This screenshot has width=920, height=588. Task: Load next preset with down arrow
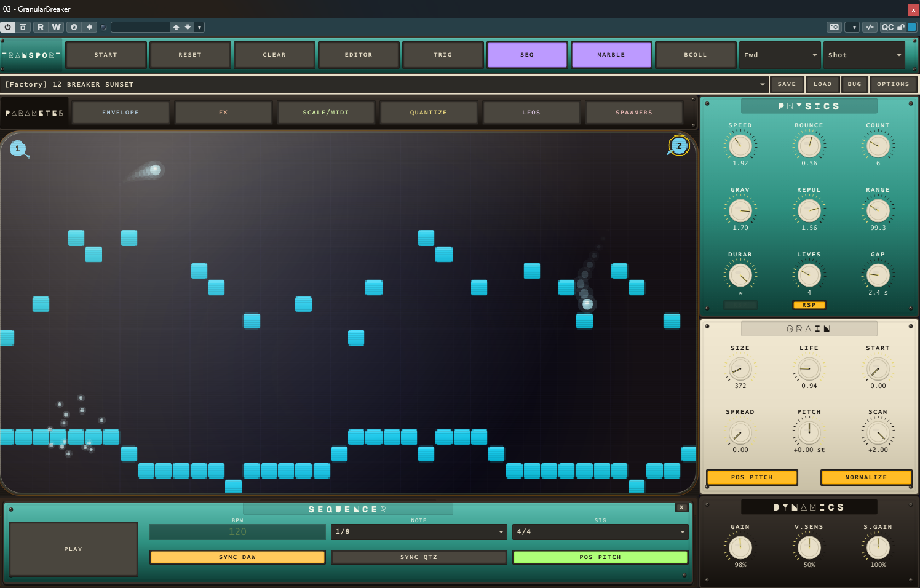188,27
